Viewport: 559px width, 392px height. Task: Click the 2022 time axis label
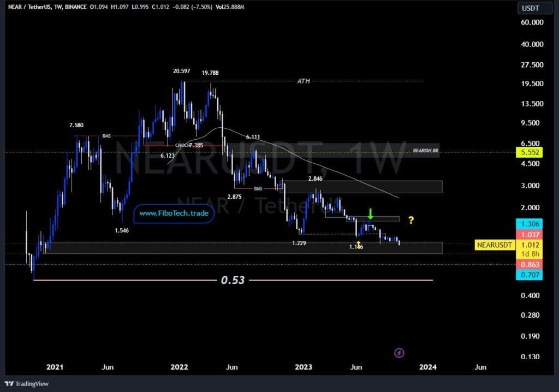[179, 367]
